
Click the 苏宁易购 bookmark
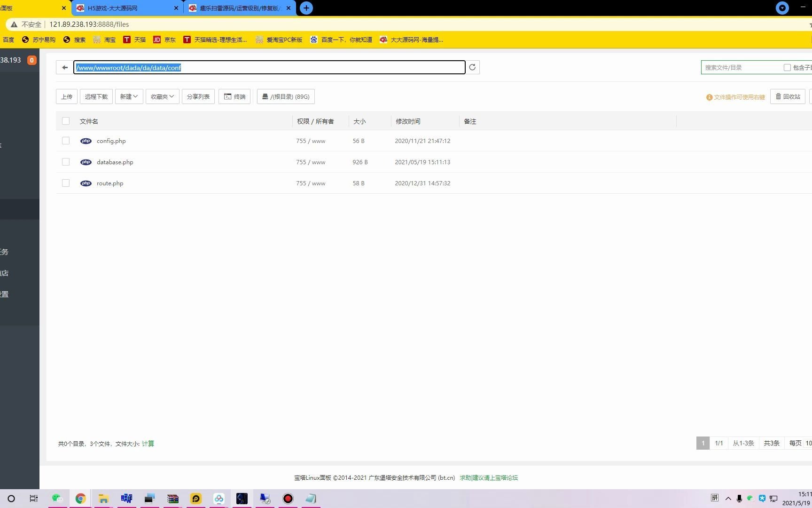[39, 40]
